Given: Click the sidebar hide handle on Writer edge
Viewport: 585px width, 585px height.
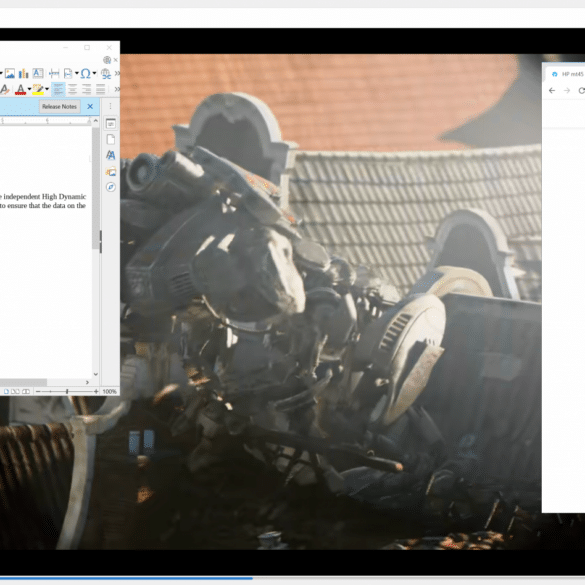Looking at the screenshot, I should pyautogui.click(x=100, y=241).
